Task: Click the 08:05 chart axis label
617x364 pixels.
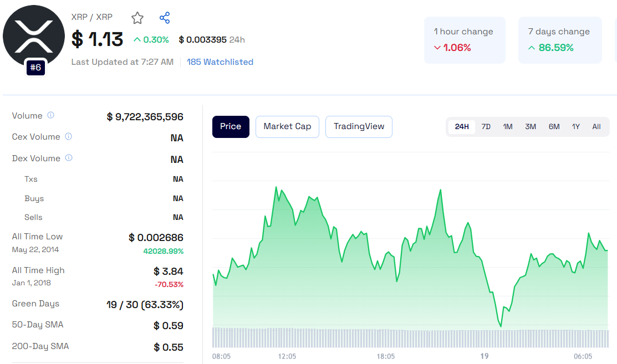Action: [222, 357]
